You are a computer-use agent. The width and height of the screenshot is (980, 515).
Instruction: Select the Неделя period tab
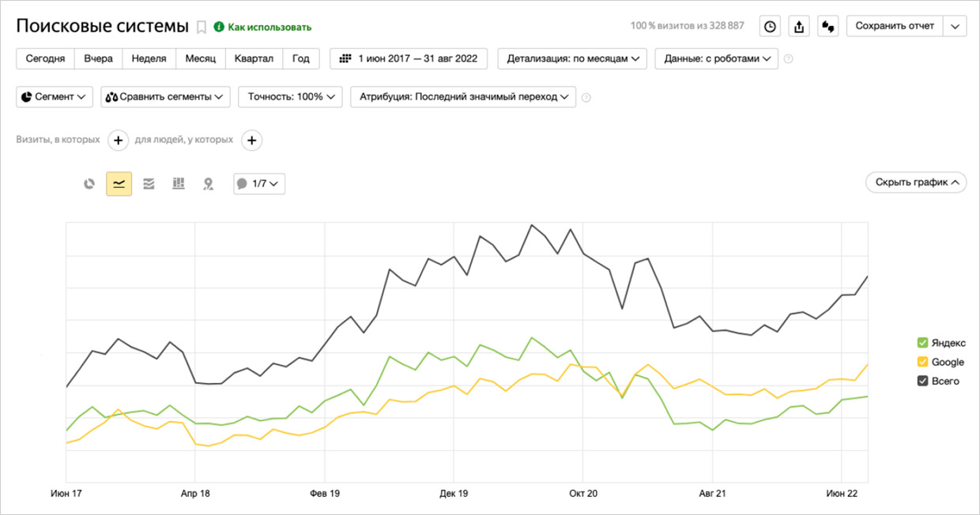[149, 59]
